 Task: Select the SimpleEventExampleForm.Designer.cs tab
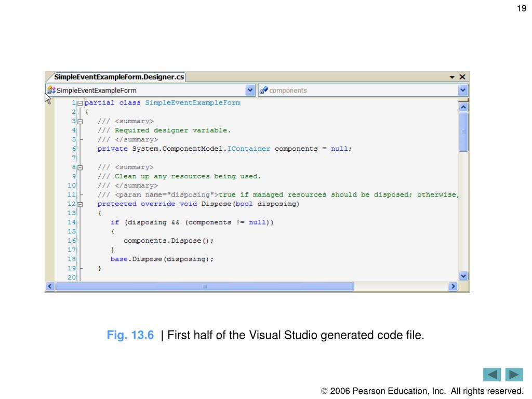click(x=119, y=77)
